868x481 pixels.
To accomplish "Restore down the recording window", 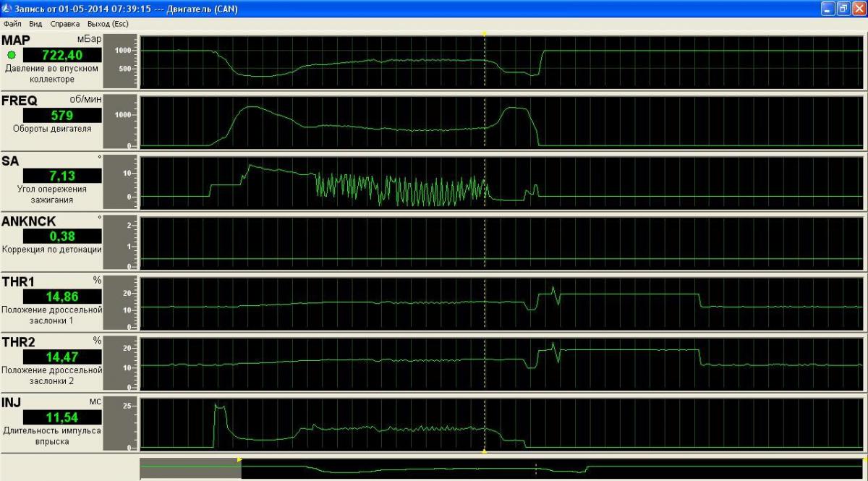I will [843, 9].
